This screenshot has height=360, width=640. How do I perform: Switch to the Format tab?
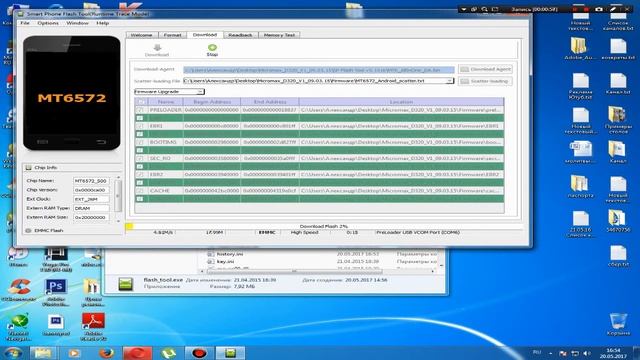point(172,35)
